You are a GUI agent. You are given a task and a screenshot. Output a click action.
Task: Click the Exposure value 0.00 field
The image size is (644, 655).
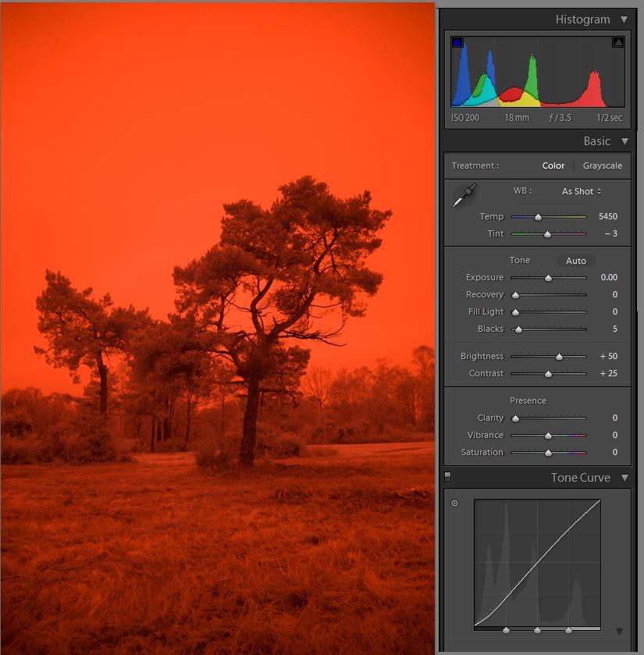tap(608, 277)
